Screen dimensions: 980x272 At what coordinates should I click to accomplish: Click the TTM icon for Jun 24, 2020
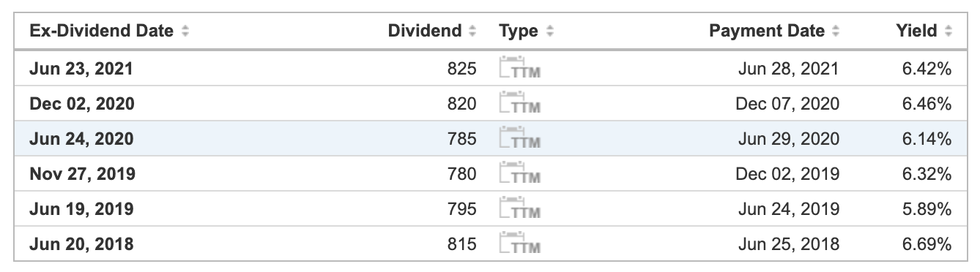[519, 139]
